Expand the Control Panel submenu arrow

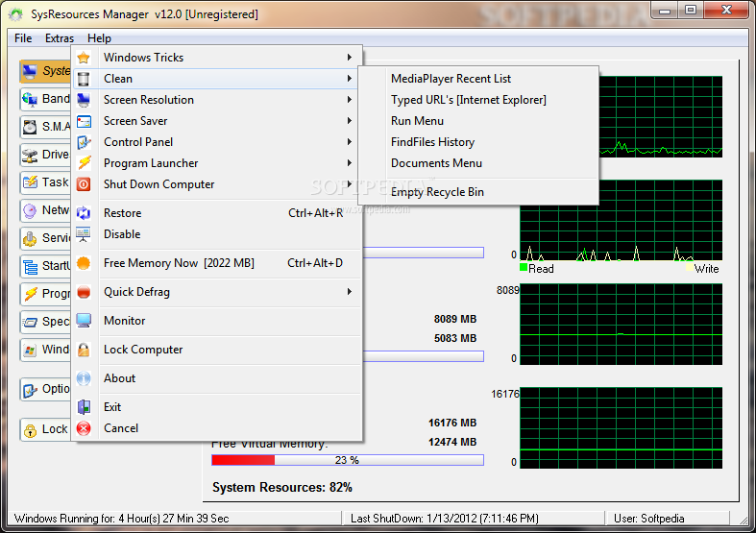pyautogui.click(x=350, y=142)
